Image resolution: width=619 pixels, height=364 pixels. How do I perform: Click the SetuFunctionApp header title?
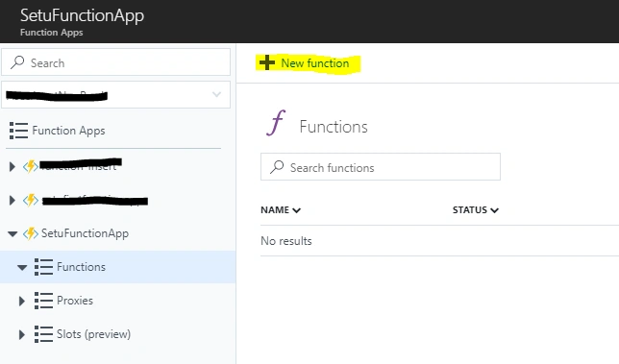82,15
